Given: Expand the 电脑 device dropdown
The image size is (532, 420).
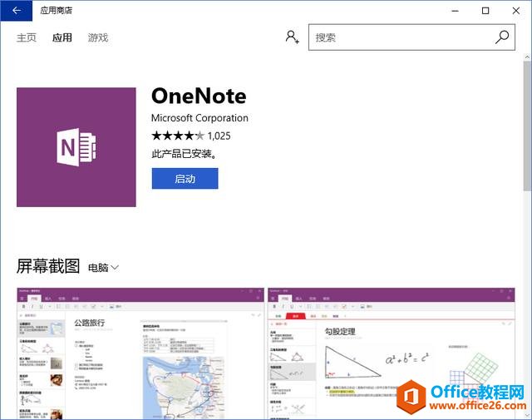Looking at the screenshot, I should coord(103,268).
